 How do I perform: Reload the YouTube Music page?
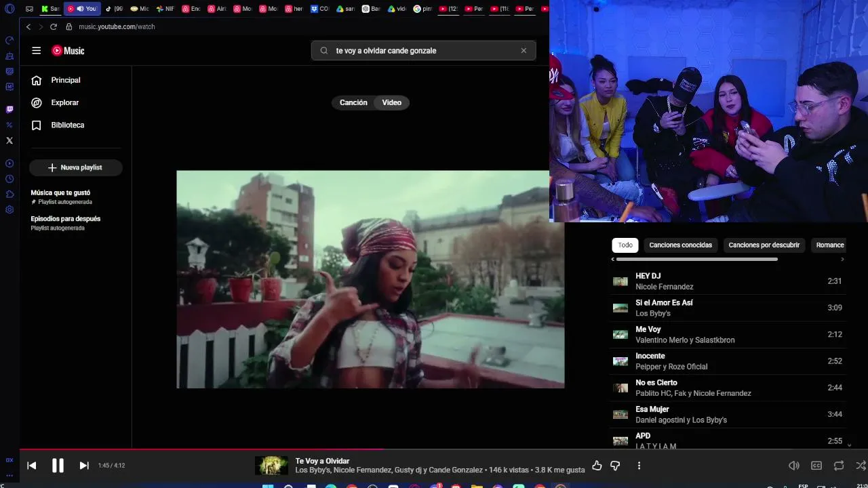[54, 26]
